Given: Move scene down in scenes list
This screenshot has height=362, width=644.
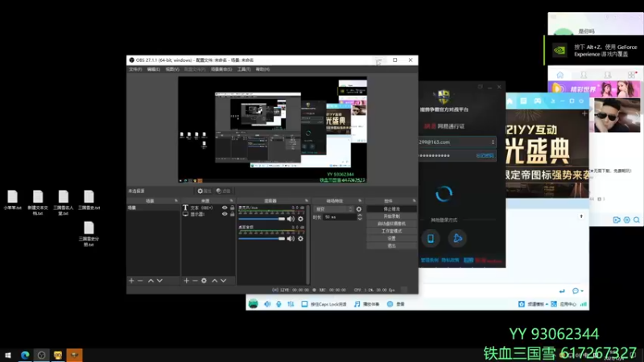Looking at the screenshot, I should click(159, 281).
